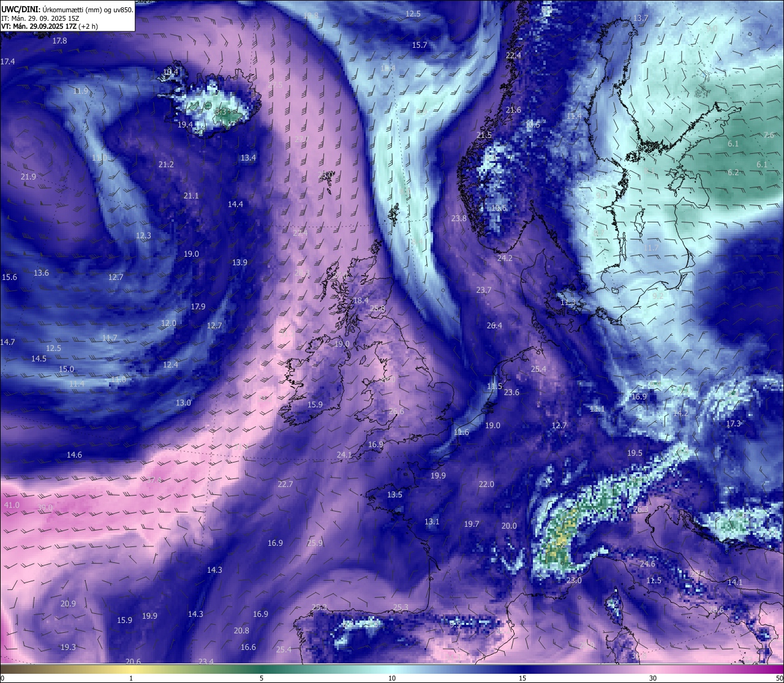Click the 23.0 value south of the Alps

(x=574, y=581)
